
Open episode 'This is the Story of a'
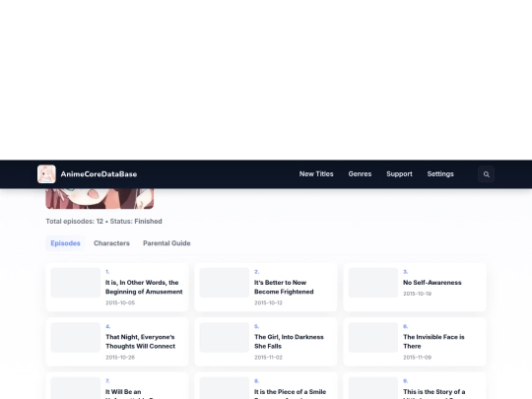pyautogui.click(x=433, y=392)
